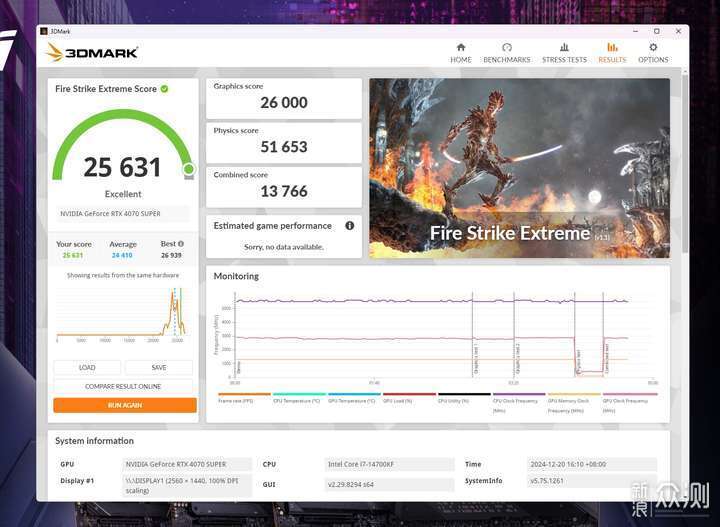Click the 3DMark title bar app icon
The image size is (720, 527).
point(44,31)
